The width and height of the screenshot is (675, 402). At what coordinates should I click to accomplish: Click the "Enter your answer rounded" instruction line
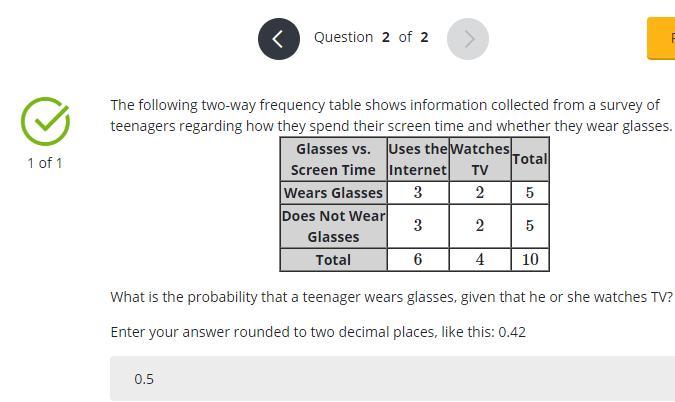[318, 332]
